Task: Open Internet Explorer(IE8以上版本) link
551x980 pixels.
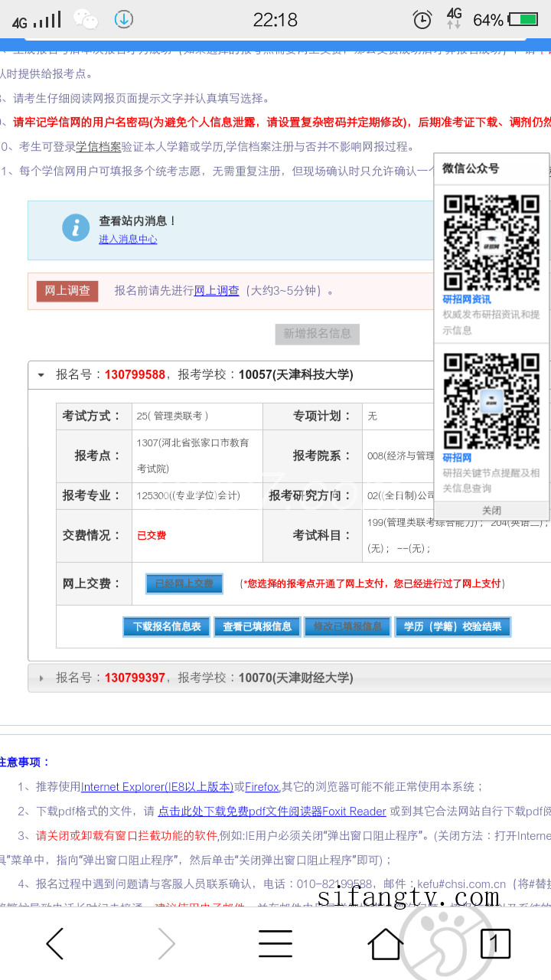Action: 157,787
